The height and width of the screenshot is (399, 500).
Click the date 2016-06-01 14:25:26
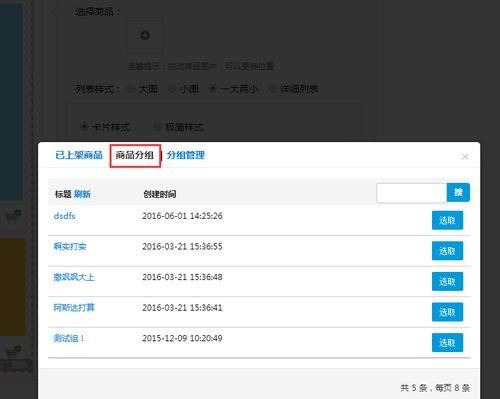point(182,216)
